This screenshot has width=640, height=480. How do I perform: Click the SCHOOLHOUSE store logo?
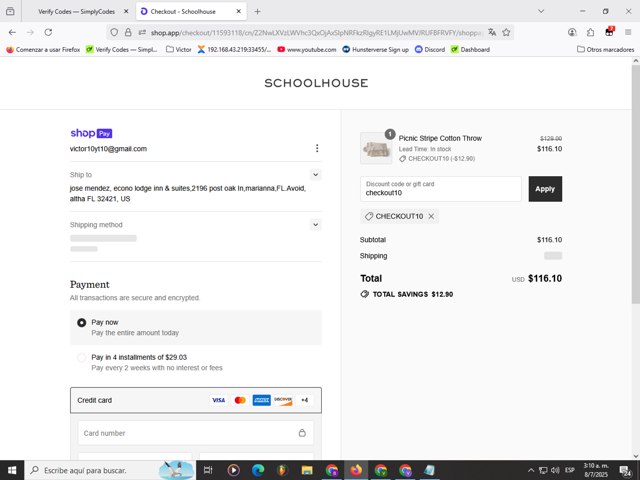coord(316,83)
